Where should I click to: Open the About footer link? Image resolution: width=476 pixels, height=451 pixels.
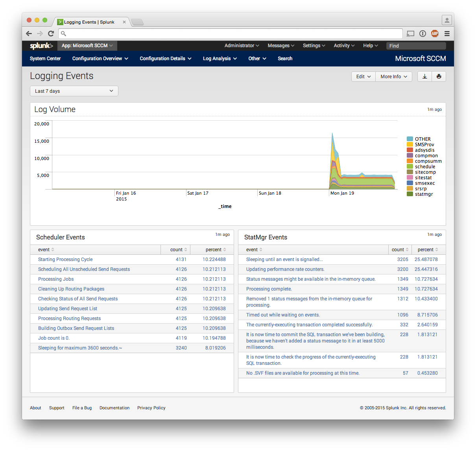[35, 408]
